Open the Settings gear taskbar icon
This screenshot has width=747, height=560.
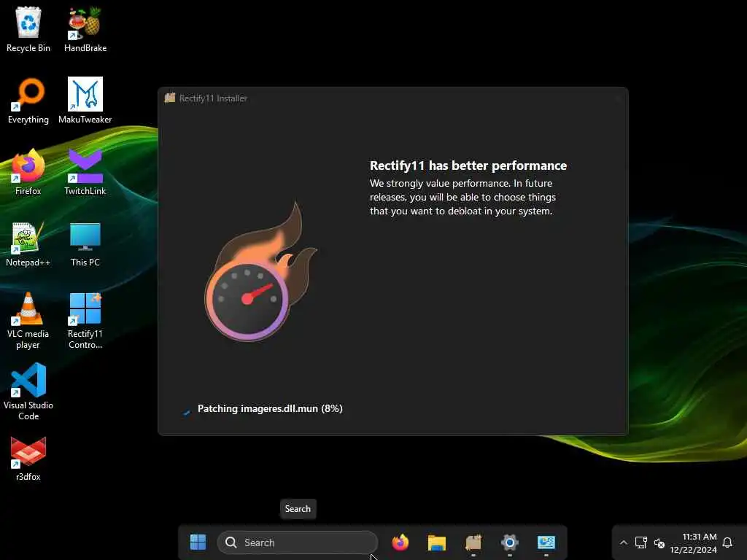pyautogui.click(x=509, y=542)
